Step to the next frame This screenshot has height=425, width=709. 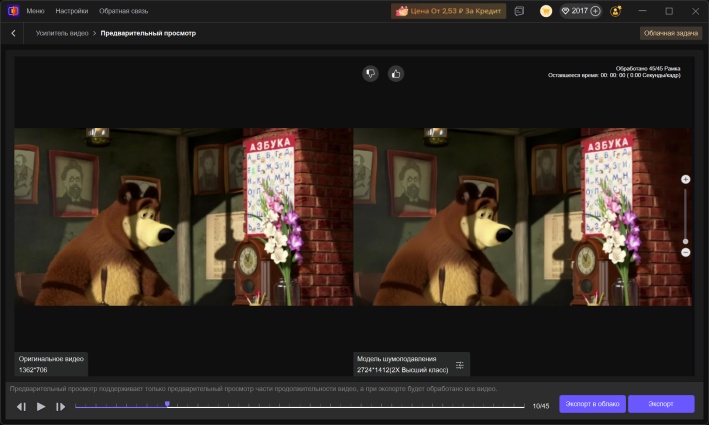pyautogui.click(x=60, y=406)
